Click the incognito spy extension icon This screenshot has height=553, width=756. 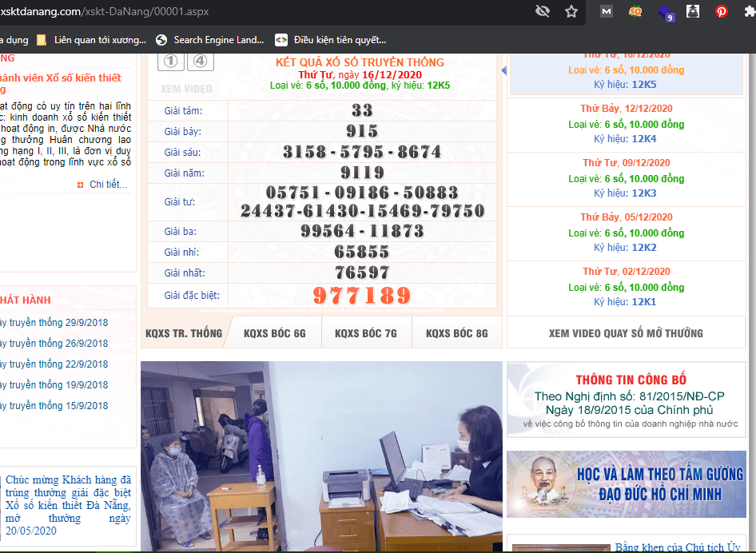coord(692,11)
